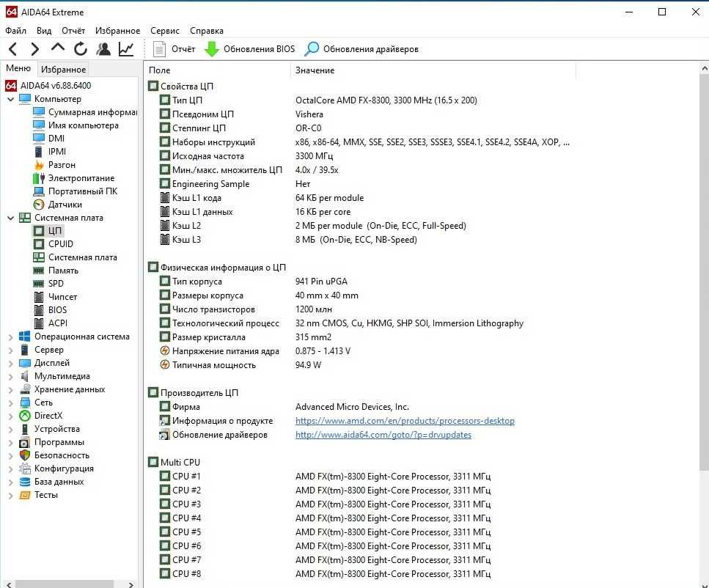The width and height of the screenshot is (709, 588).
Task: Select the База данных database icon entry
Action: click(51, 482)
